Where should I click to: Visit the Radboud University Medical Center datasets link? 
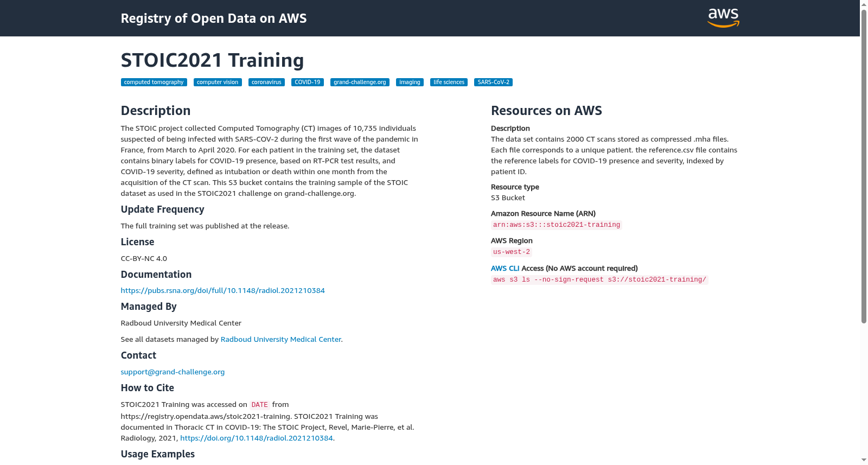[281, 339]
